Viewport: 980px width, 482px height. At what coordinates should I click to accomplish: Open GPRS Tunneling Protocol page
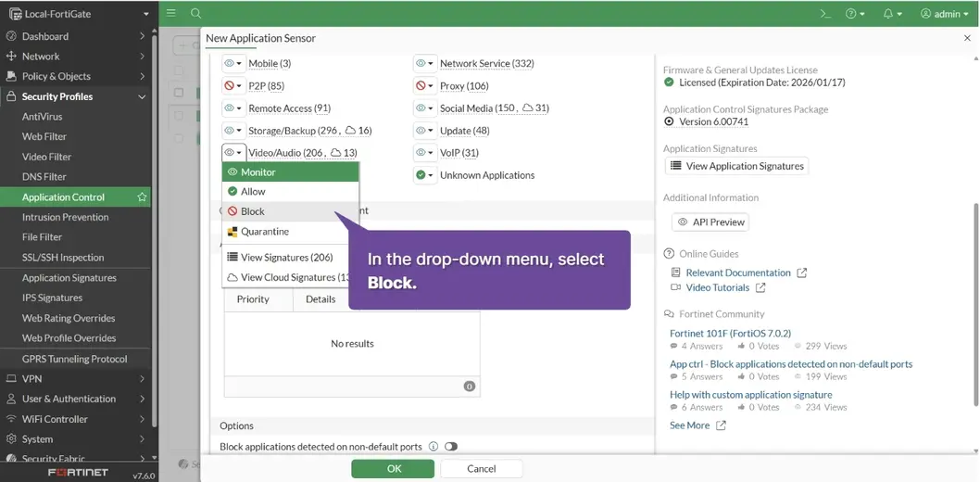(x=76, y=359)
